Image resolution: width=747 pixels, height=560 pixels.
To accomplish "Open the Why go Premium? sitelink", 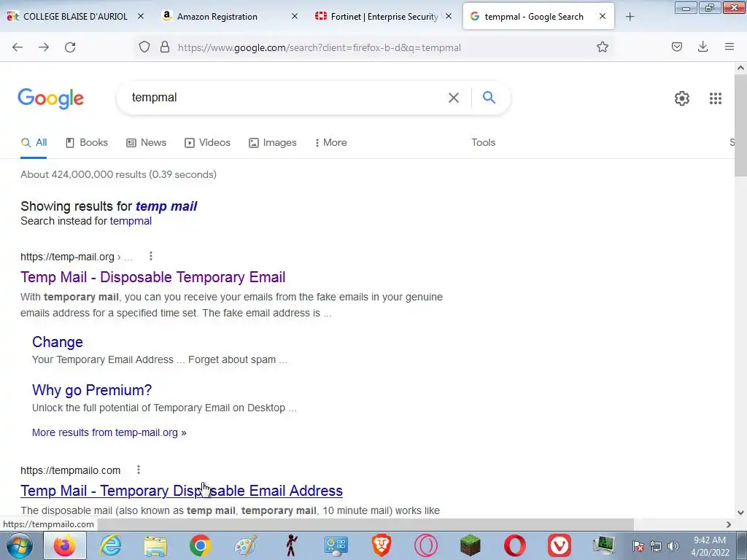I will click(92, 390).
